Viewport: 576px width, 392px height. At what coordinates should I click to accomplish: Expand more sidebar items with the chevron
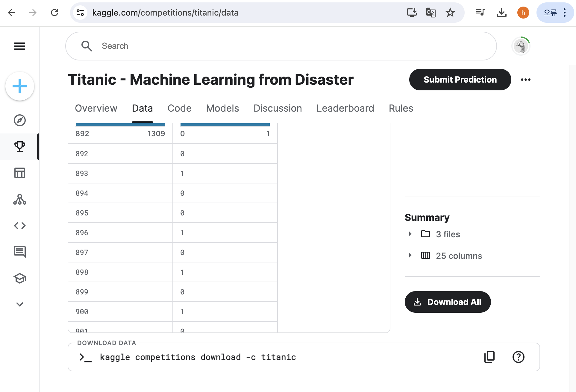(20, 304)
